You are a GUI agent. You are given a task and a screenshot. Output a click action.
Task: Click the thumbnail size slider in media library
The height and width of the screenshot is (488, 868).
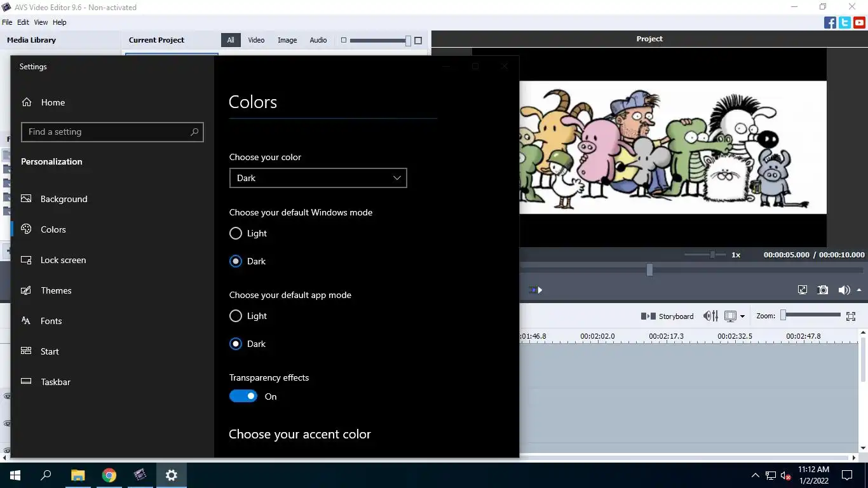point(379,40)
